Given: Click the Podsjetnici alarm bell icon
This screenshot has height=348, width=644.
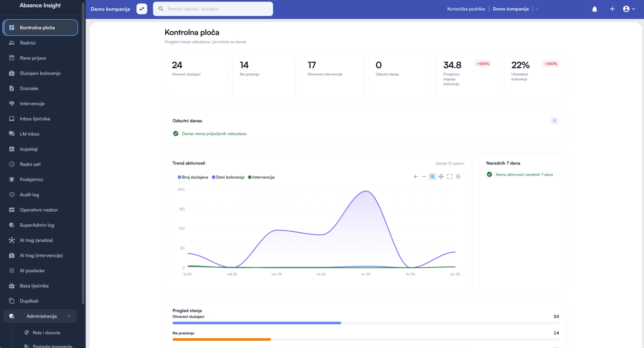Looking at the screenshot, I should [x=12, y=180].
